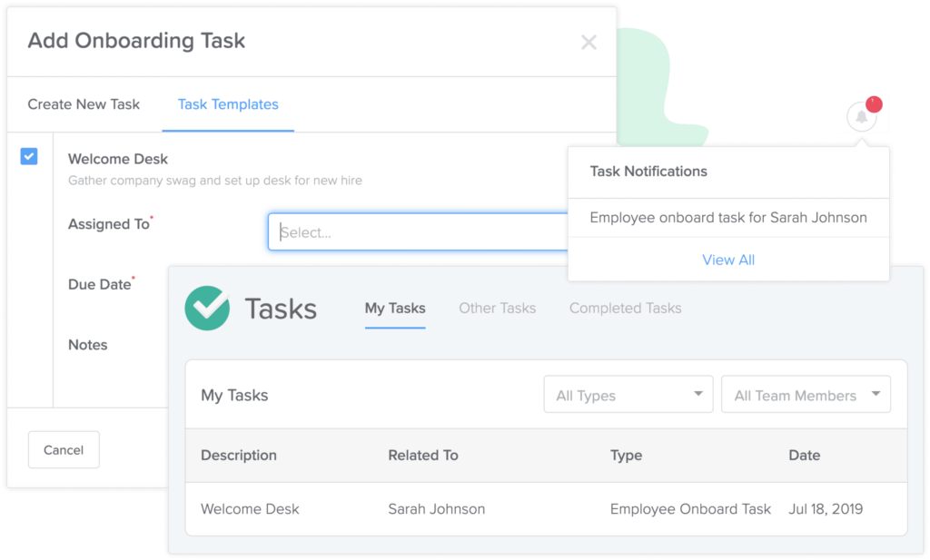Screen dimensions: 930x560
Task: Click the red notification badge
Action: pyautogui.click(x=874, y=104)
